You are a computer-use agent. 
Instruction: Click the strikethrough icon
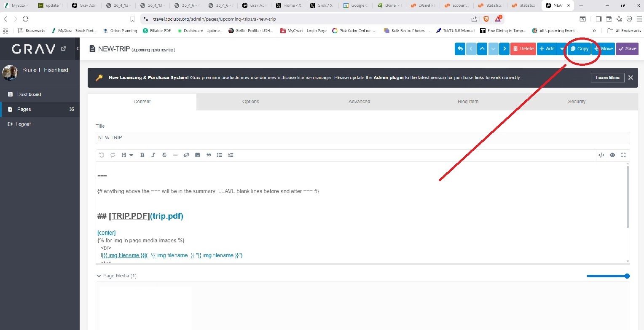pyautogui.click(x=164, y=155)
